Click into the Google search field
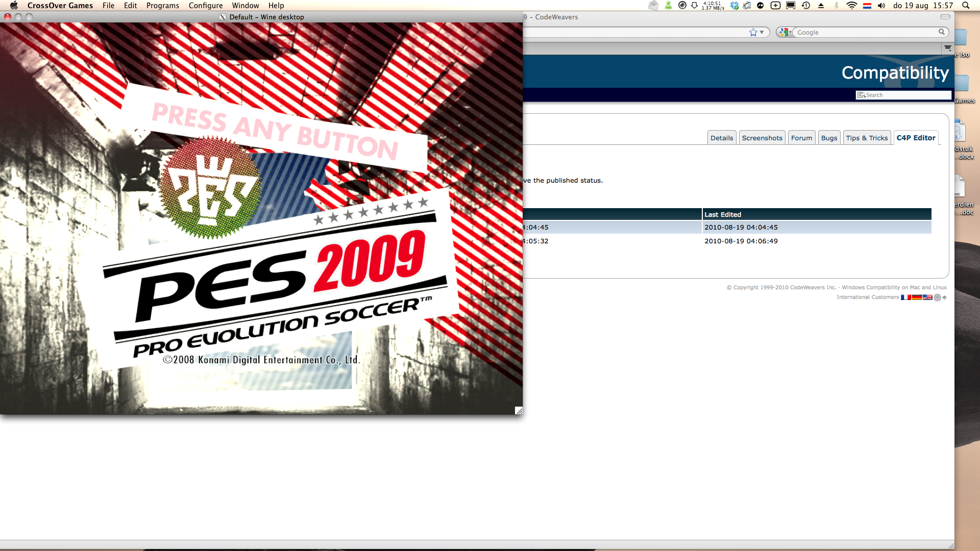Screen dimensions: 980x551 866,32
